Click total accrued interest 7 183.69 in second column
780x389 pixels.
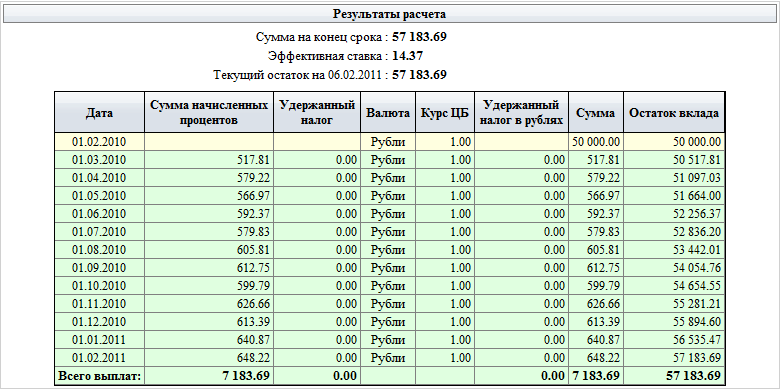click(209, 376)
